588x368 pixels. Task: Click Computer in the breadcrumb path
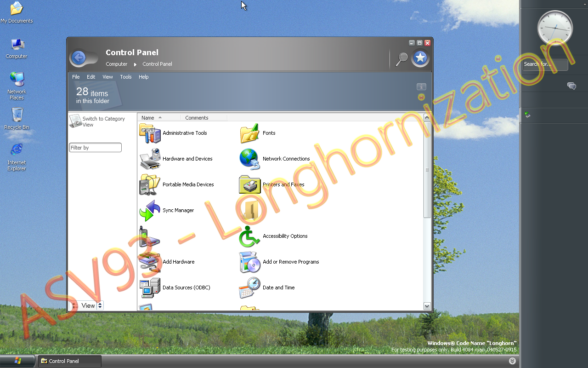point(117,64)
